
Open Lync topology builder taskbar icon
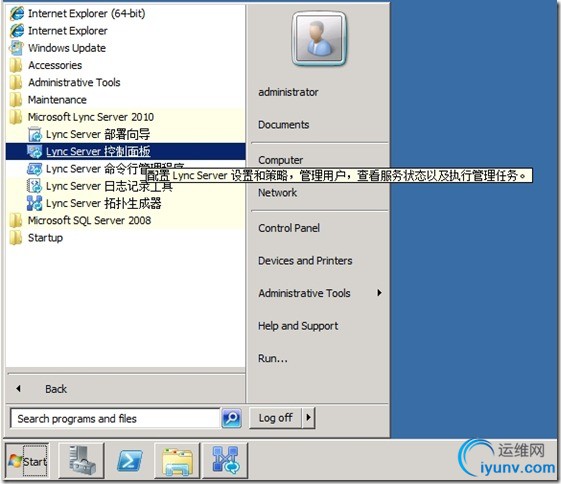coord(225,460)
